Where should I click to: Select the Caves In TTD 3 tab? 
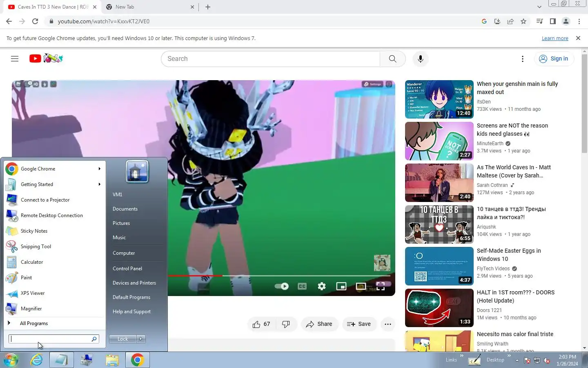52,7
